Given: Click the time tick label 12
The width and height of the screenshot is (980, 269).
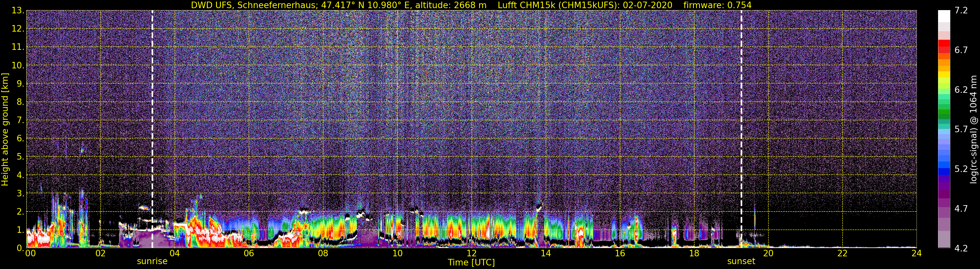Looking at the screenshot, I should click(x=471, y=253).
